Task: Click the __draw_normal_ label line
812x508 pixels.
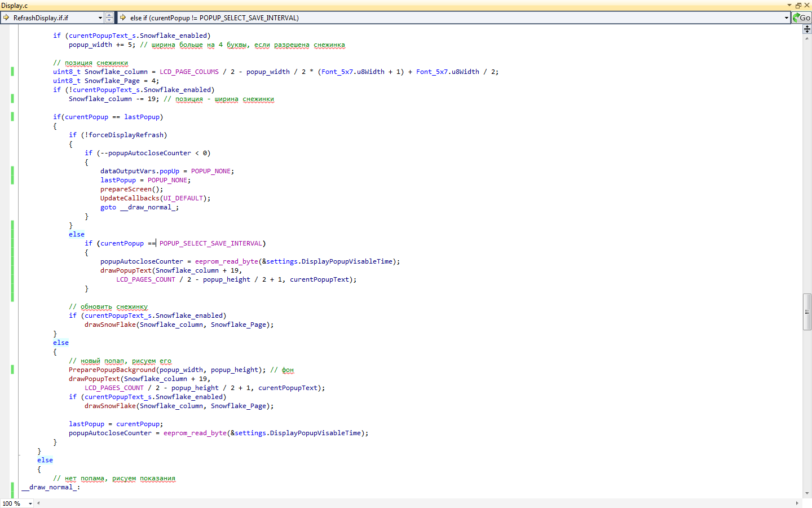Action: pyautogui.click(x=51, y=487)
